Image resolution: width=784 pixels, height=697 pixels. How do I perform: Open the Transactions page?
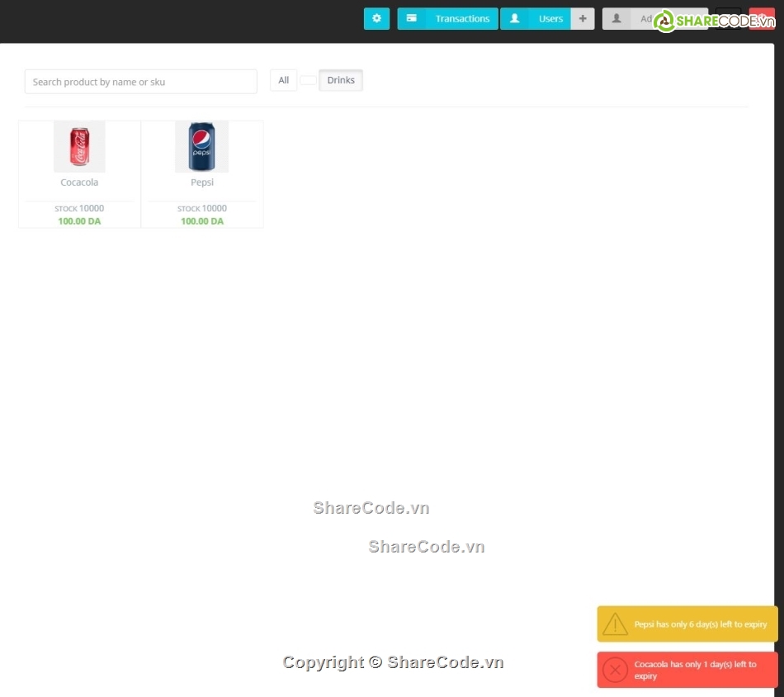coord(462,19)
